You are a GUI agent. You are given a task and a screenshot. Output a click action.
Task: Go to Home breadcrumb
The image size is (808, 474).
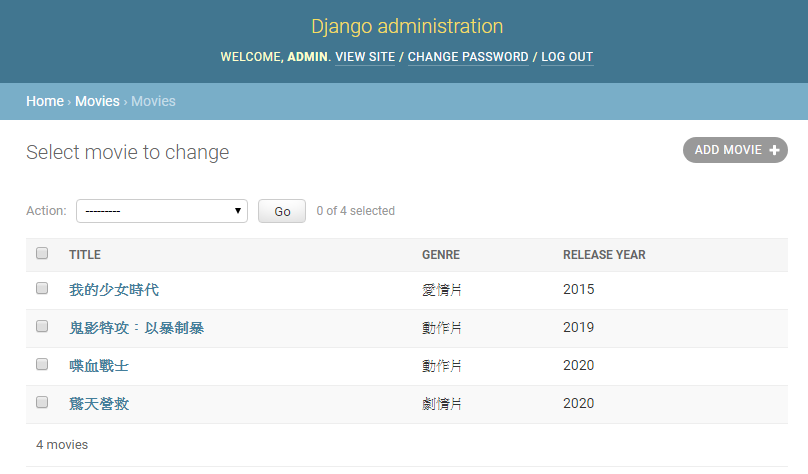[45, 101]
